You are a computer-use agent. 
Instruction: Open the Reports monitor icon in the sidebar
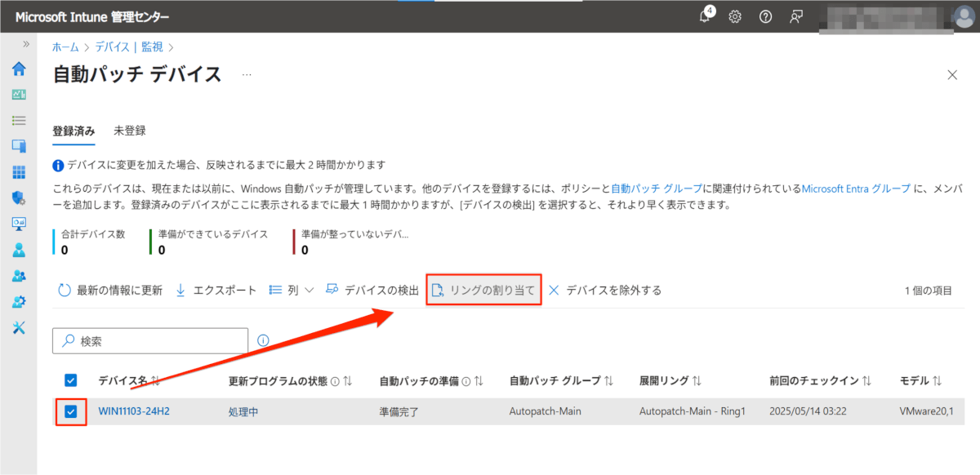(x=19, y=224)
